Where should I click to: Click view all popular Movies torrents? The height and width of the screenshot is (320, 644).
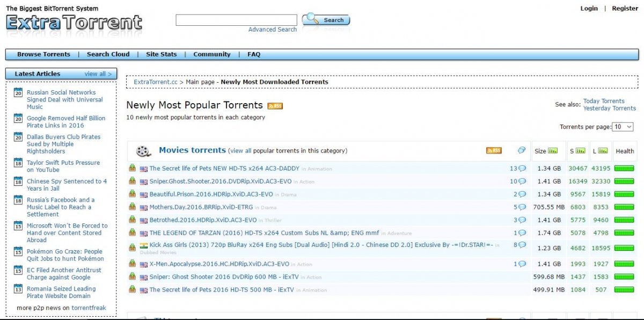(x=240, y=151)
